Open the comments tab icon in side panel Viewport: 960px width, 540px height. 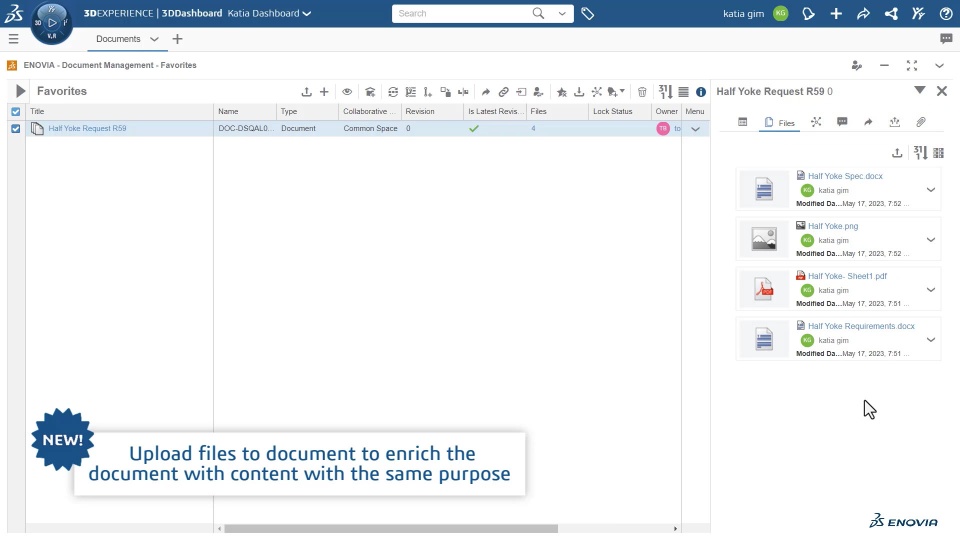842,122
